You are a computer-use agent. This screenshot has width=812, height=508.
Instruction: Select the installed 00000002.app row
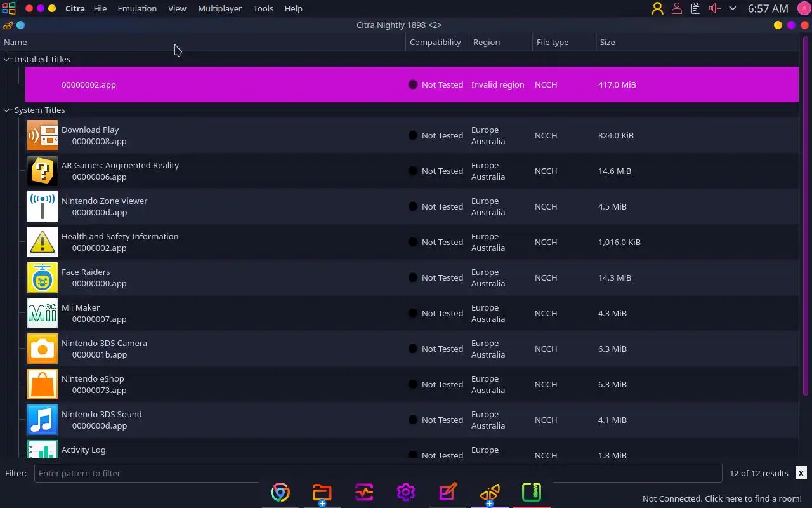(x=412, y=84)
